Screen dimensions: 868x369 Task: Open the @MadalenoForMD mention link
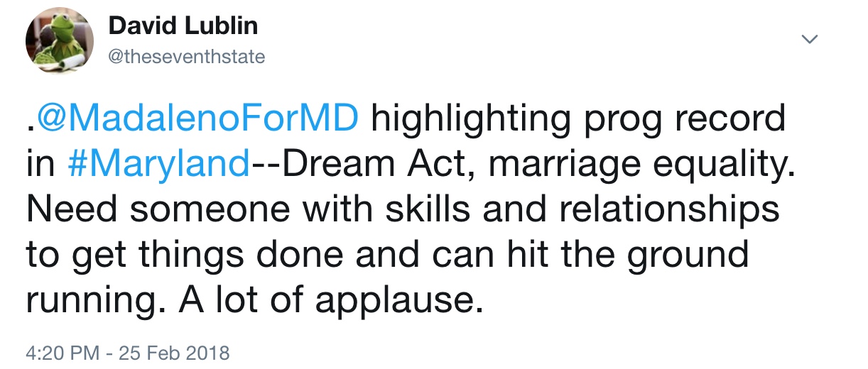click(x=197, y=120)
